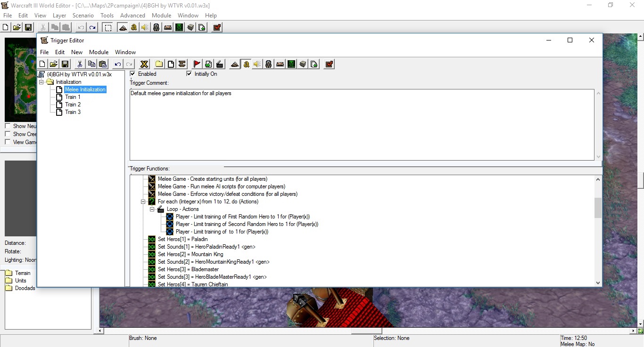Open Trigger Editor from World Editor main toolbar
The width and height of the screenshot is (644, 347).
(x=134, y=27)
